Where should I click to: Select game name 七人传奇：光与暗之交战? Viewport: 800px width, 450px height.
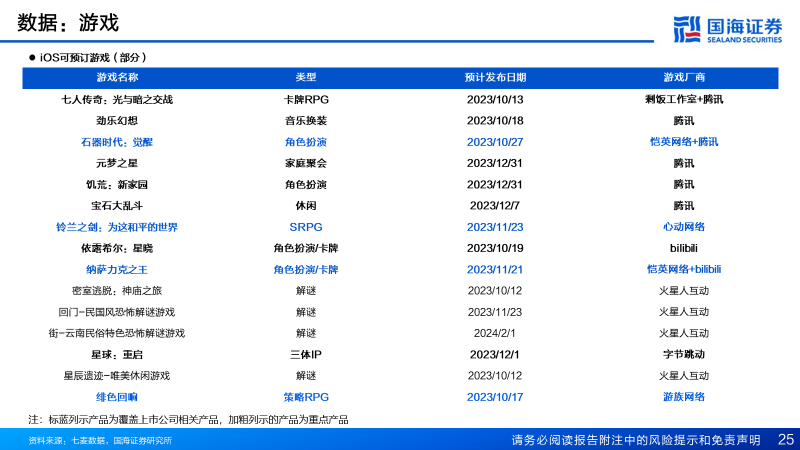(117, 99)
